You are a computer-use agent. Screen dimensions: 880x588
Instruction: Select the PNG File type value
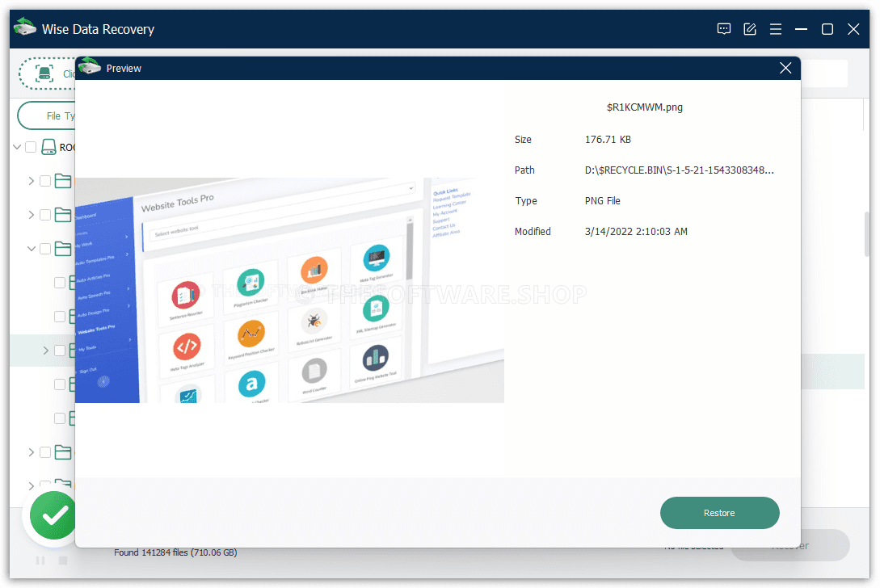(602, 201)
